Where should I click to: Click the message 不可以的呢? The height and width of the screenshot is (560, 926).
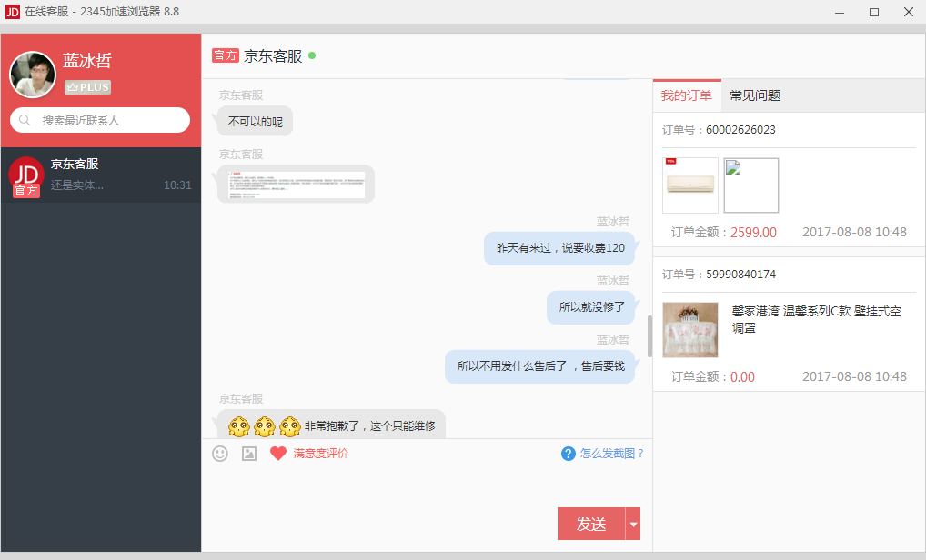255,122
